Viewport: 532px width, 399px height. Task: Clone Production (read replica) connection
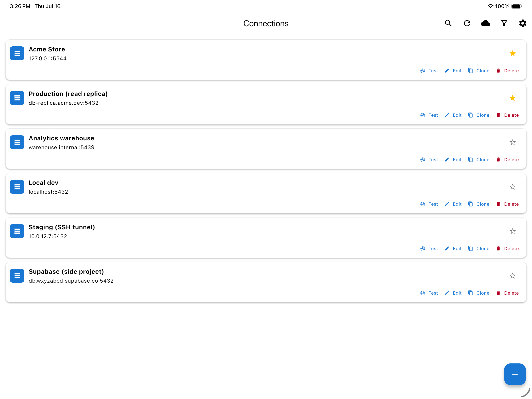[x=479, y=115]
